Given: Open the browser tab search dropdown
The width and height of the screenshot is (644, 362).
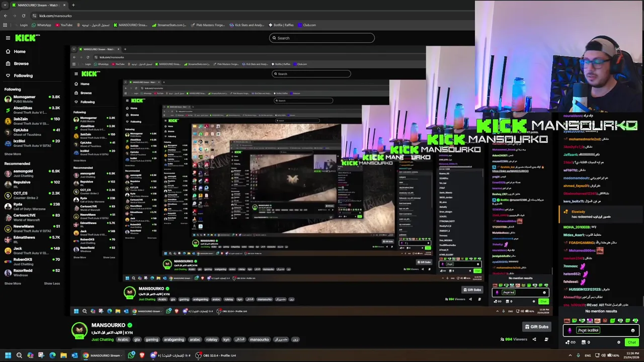Looking at the screenshot, I should point(5,5).
